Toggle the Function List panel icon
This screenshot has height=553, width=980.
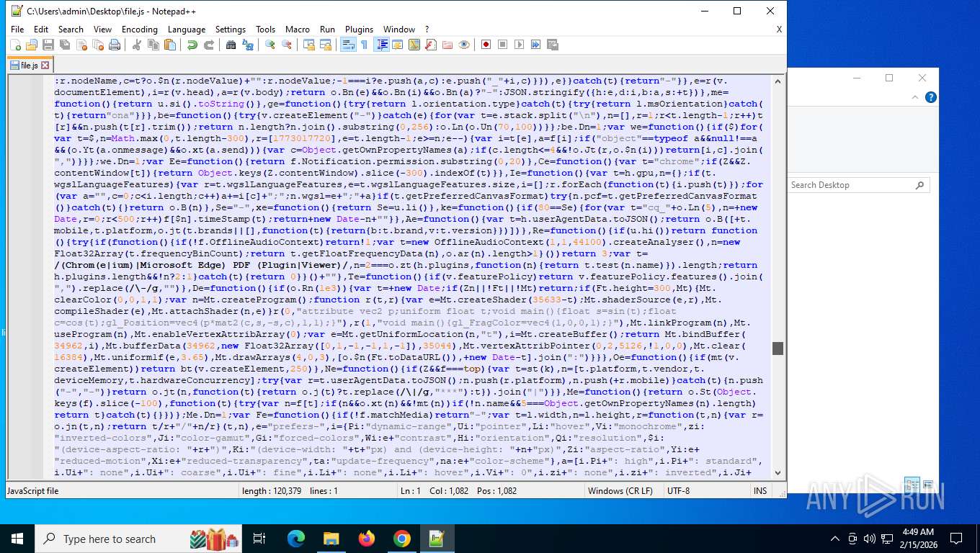(431, 45)
